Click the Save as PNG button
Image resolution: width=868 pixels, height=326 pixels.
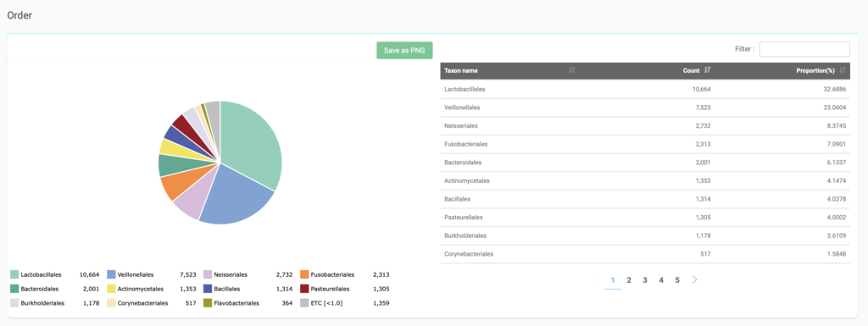click(x=404, y=50)
